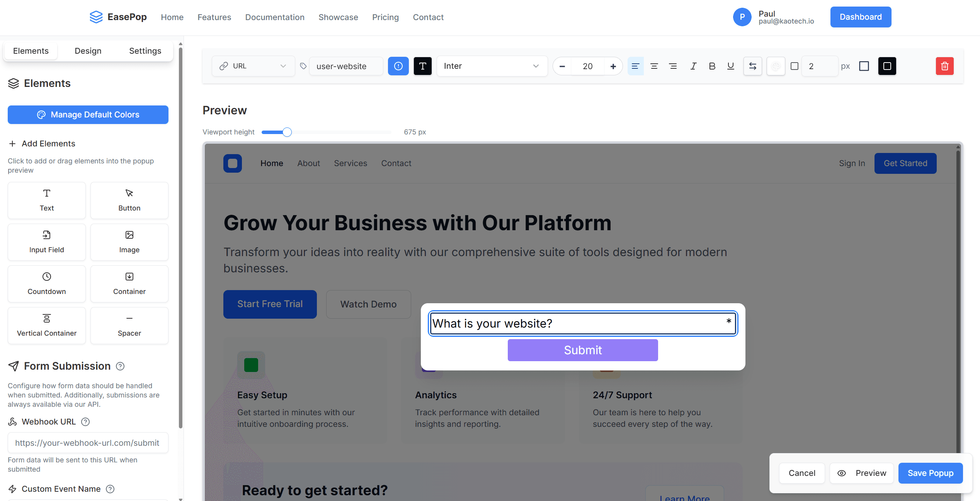Center align the input field text
The height and width of the screenshot is (501, 980).
click(x=654, y=66)
